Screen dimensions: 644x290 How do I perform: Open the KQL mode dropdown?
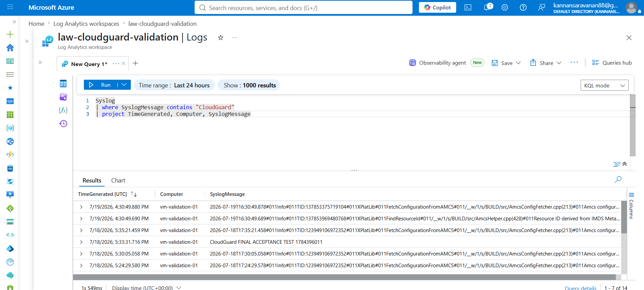point(604,85)
